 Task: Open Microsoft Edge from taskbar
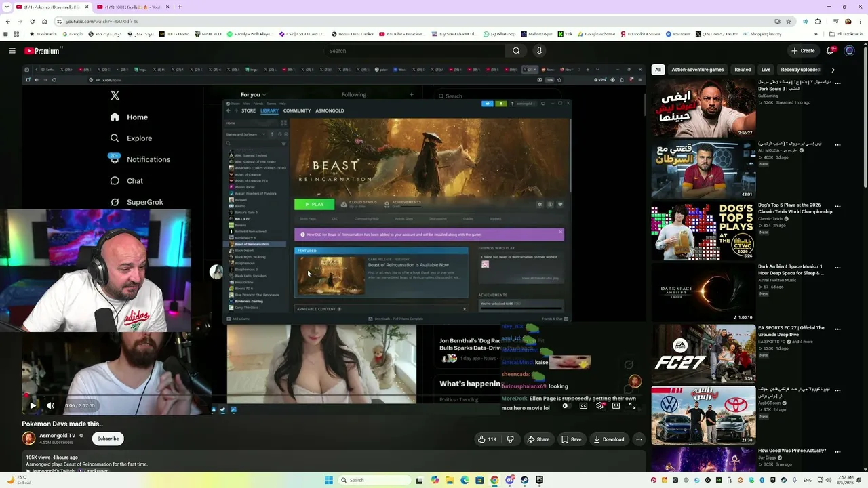coord(465,480)
